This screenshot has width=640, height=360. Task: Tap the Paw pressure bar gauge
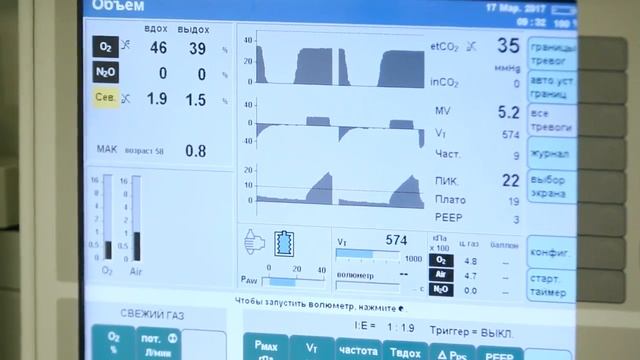[294, 281]
